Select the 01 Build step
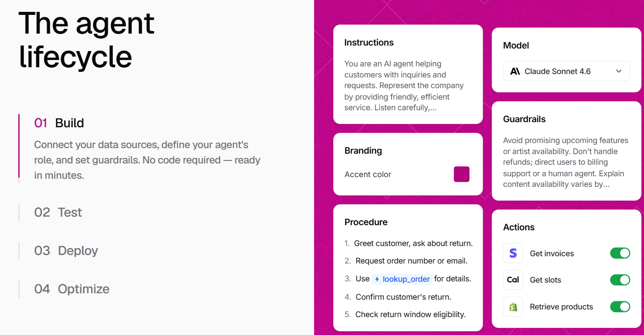The height and width of the screenshot is (335, 644). 59,123
